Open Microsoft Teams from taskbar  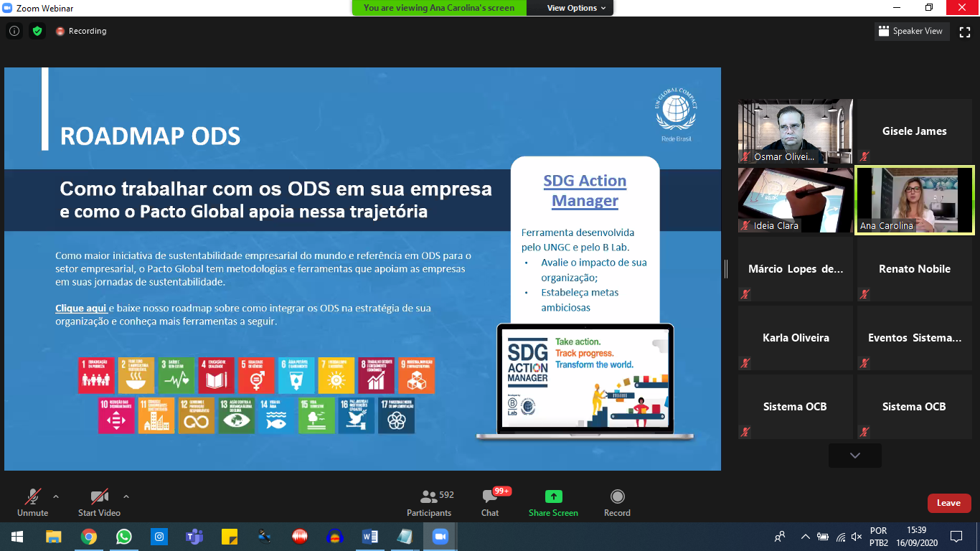pos(194,536)
